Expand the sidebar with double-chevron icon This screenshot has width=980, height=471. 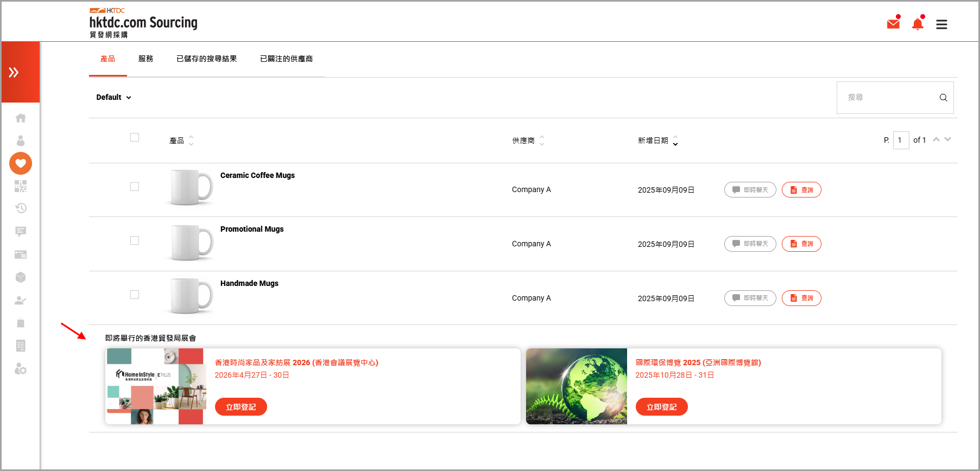pos(14,72)
